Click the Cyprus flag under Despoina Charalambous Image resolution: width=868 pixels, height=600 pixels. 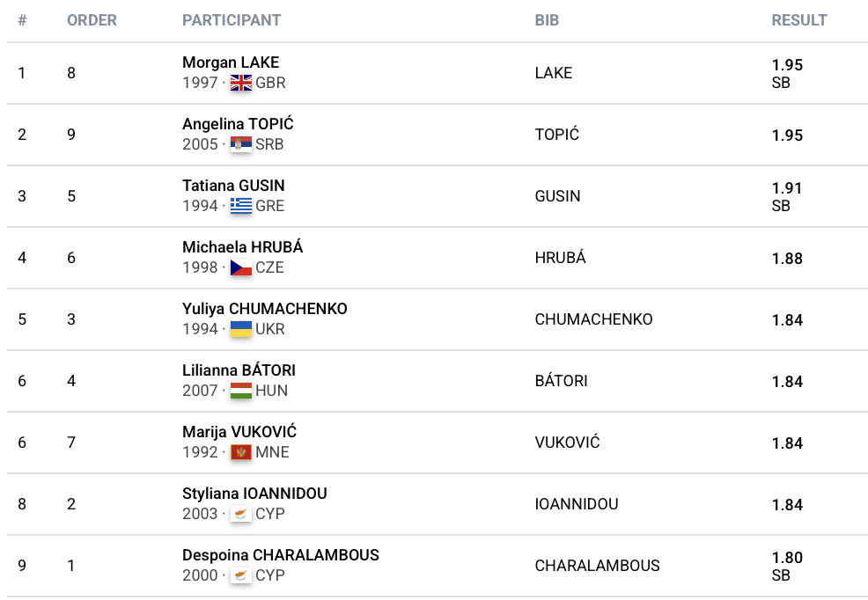coord(240,576)
